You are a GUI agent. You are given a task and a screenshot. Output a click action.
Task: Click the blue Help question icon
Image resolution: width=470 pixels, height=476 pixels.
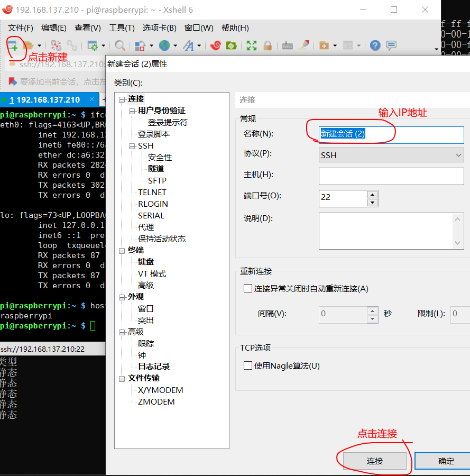(x=375, y=45)
